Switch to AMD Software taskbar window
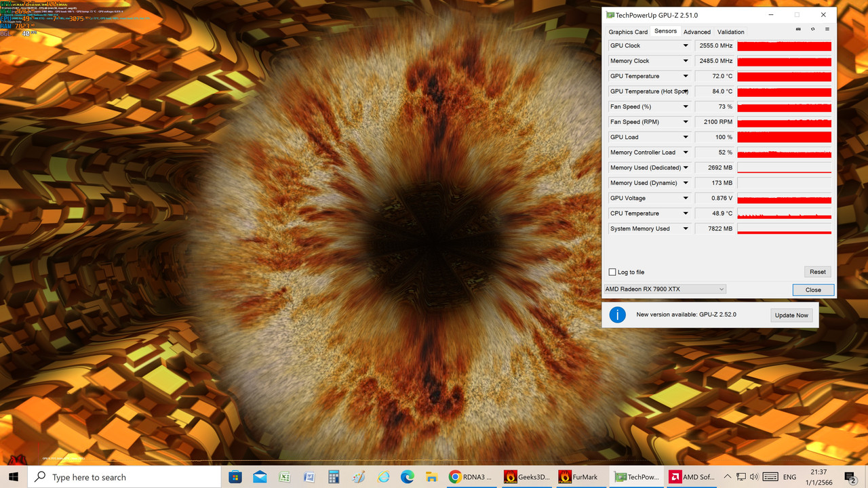This screenshot has height=488, width=868. point(690,477)
